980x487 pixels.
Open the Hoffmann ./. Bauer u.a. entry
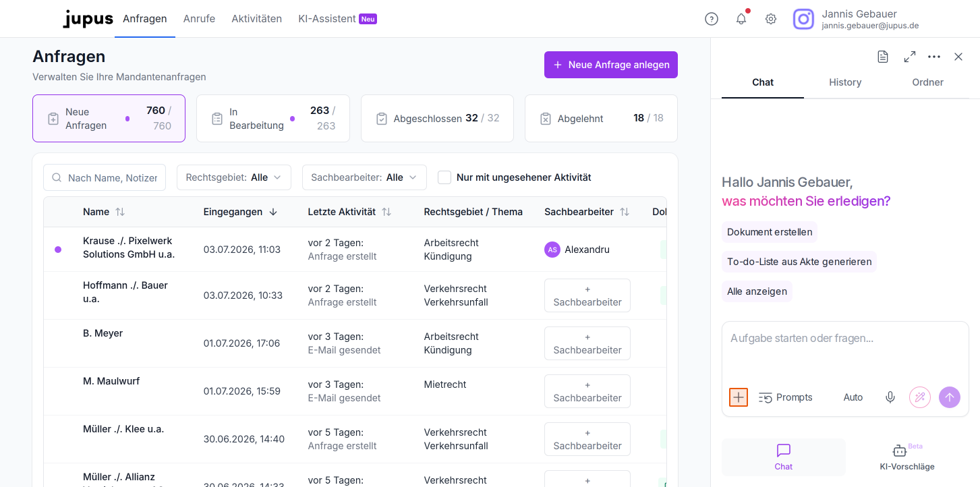(125, 292)
